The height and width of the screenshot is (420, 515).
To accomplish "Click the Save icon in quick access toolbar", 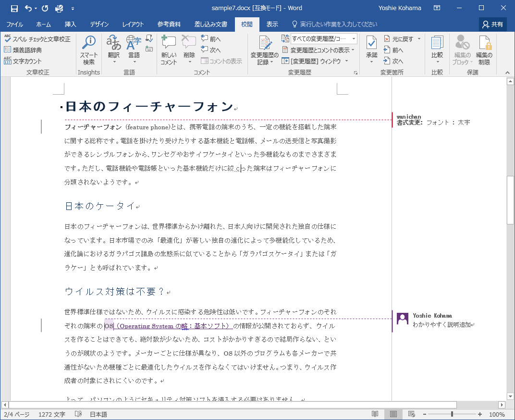I will [14, 8].
